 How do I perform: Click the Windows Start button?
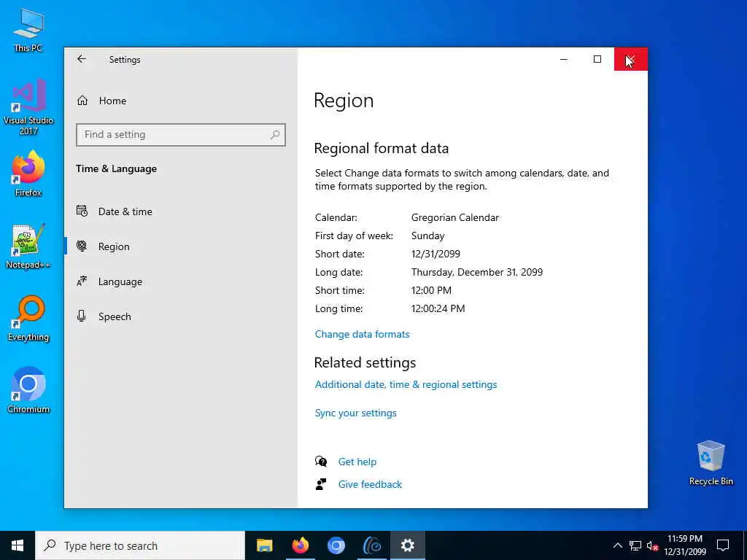[18, 545]
